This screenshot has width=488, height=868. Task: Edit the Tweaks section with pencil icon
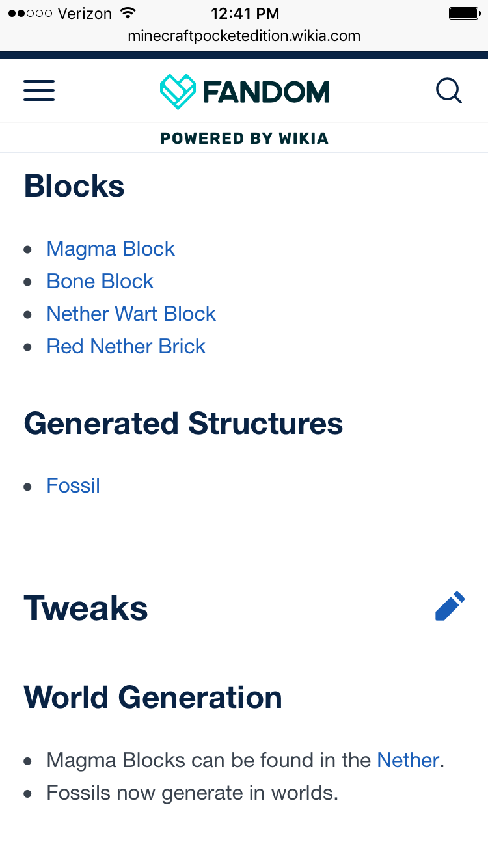coord(450,606)
